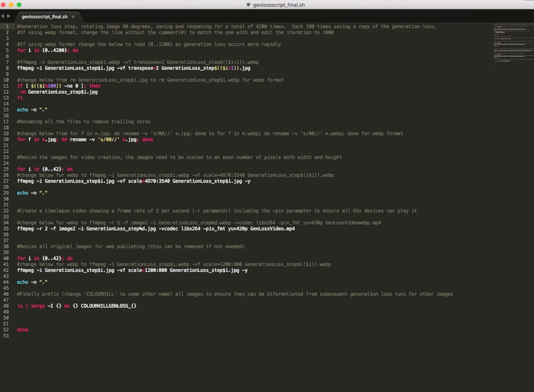This screenshot has width=534, height=392.
Task: Select the genlossscript_final.sh tab
Action: tap(44, 16)
